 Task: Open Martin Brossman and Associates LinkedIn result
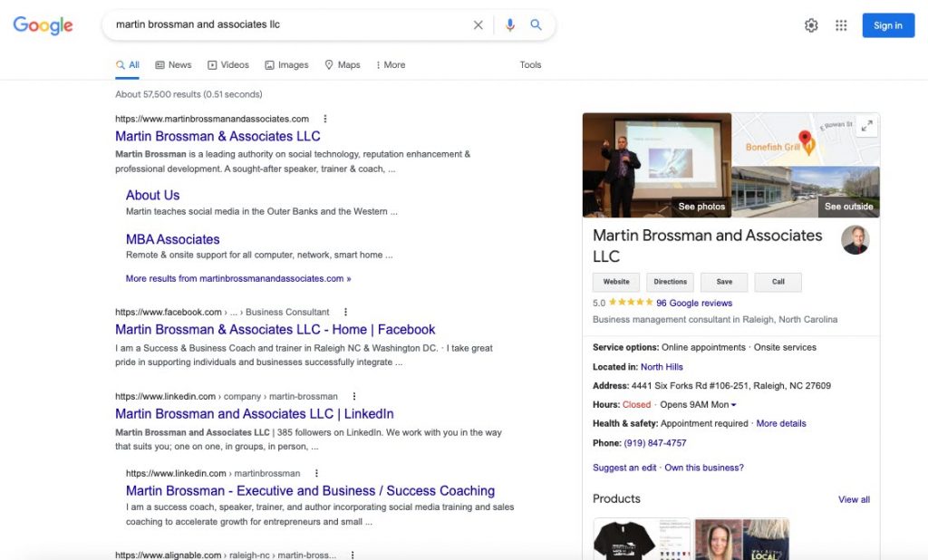255,414
